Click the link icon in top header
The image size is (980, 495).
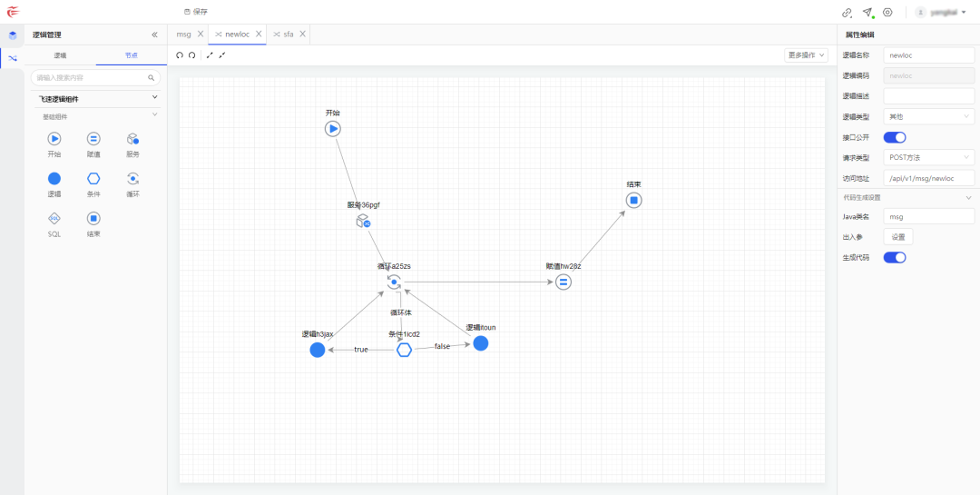tap(847, 12)
